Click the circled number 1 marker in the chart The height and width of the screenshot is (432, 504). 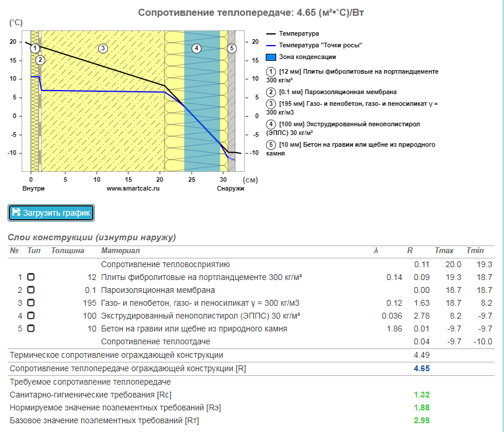click(x=34, y=49)
